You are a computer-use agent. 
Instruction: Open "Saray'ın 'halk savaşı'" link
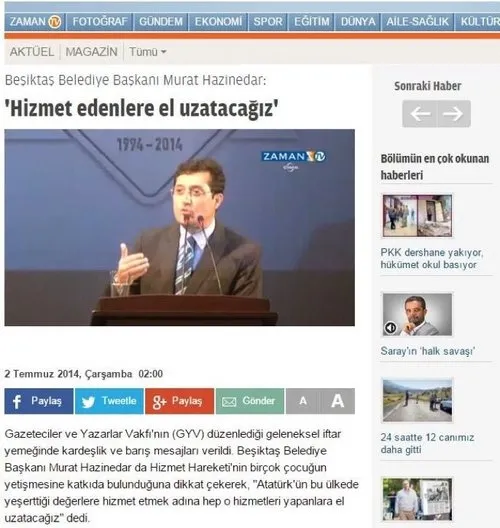point(428,351)
